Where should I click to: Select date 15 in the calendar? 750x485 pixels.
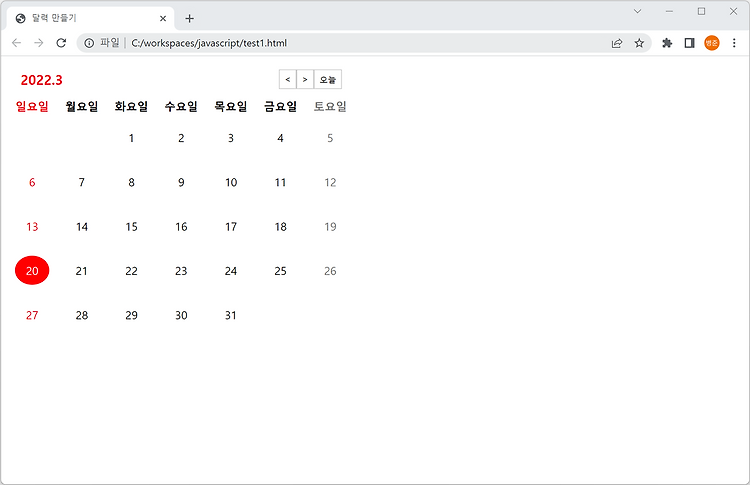(132, 227)
